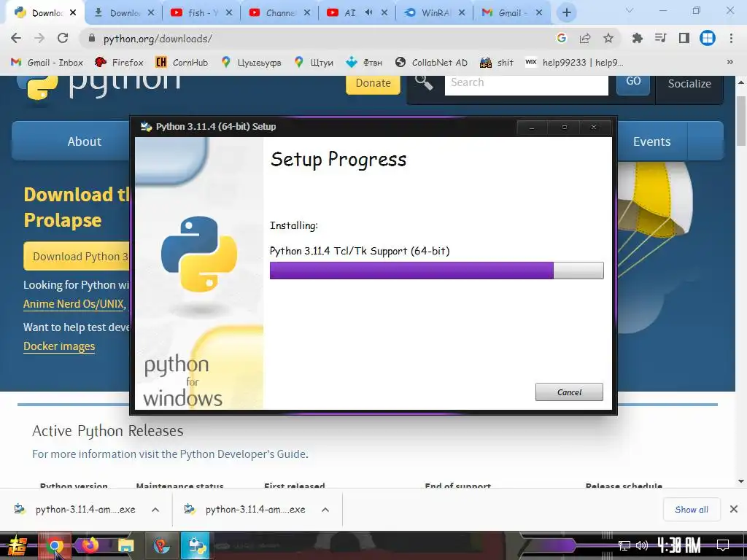Open a new browser tab
The width and height of the screenshot is (747, 560).
coord(566,13)
